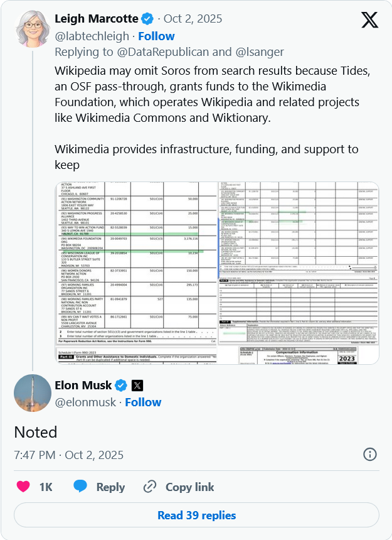Follow @elonmusk
392x540 pixels.
tap(143, 402)
